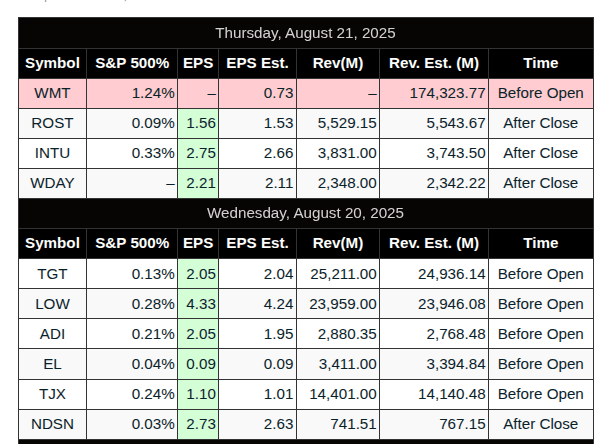Click the WMT symbol cell
This screenshot has width=604, height=444.
coord(52,94)
